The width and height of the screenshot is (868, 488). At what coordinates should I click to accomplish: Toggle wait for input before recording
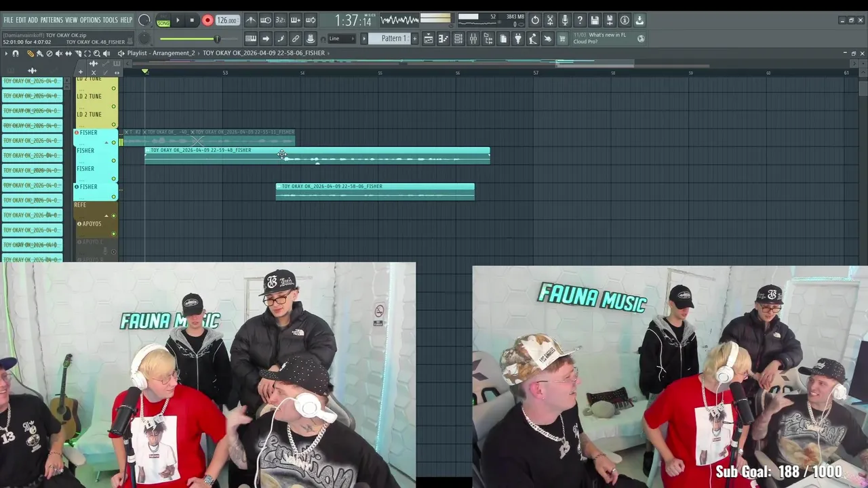266,20
